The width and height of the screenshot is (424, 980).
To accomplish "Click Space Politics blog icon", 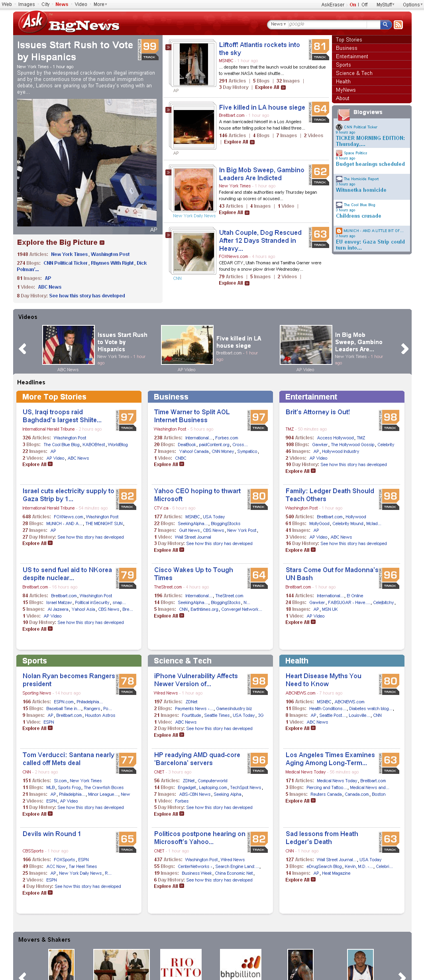I will pyautogui.click(x=339, y=153).
